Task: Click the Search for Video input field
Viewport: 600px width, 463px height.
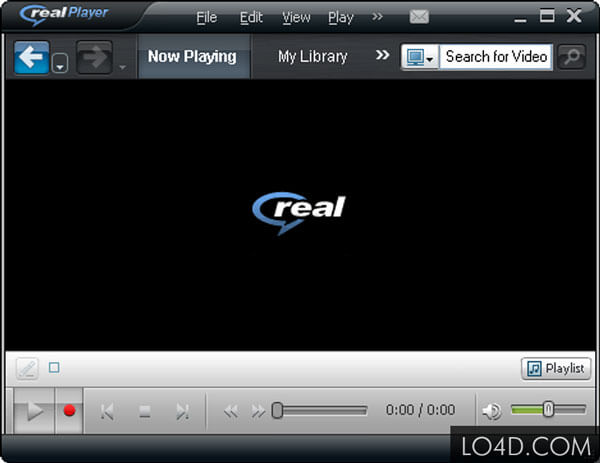Action: click(496, 57)
